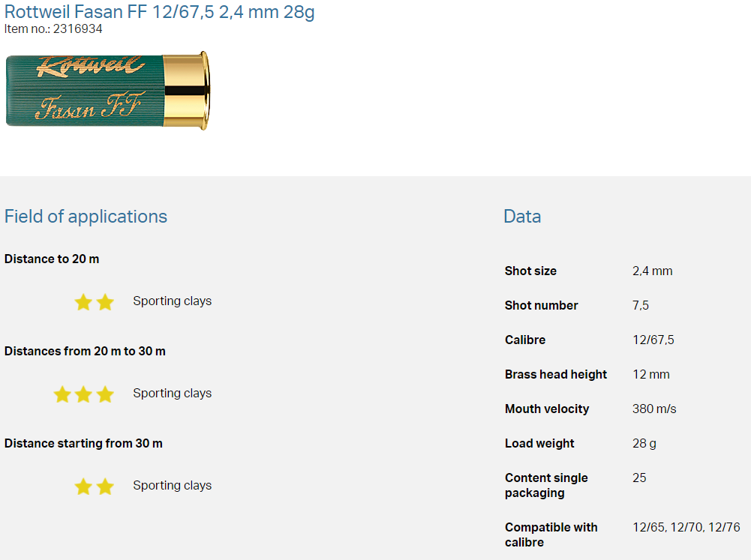Click the Mouth velocity value 380 m/s
751x560 pixels.
[654, 409]
